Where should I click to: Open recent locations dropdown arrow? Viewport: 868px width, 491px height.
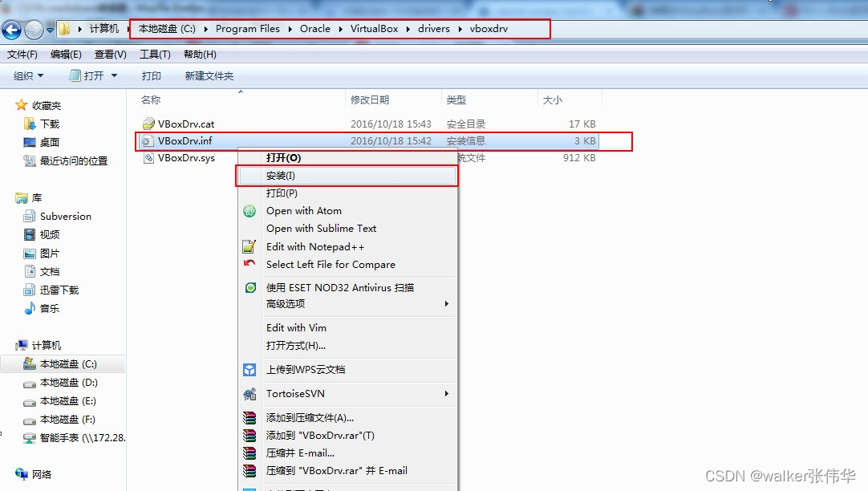click(50, 30)
